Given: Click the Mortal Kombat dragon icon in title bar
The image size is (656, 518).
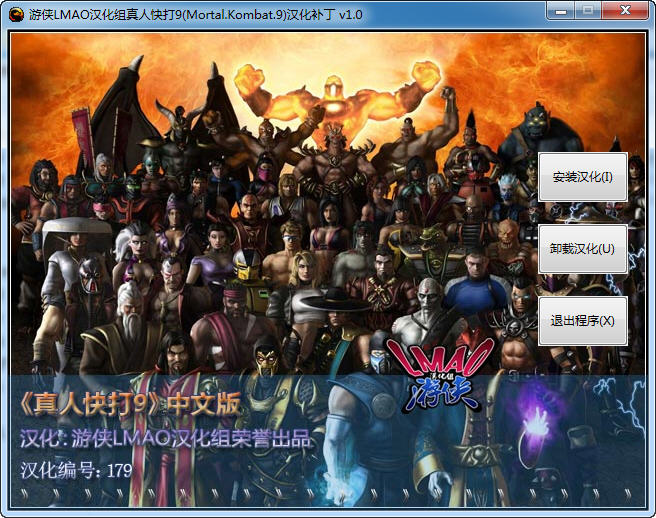Looking at the screenshot, I should (x=16, y=15).
